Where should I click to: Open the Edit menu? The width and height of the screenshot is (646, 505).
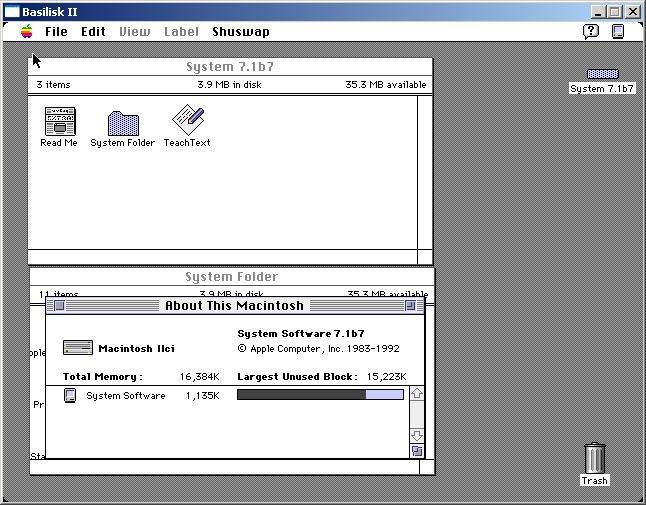[93, 32]
